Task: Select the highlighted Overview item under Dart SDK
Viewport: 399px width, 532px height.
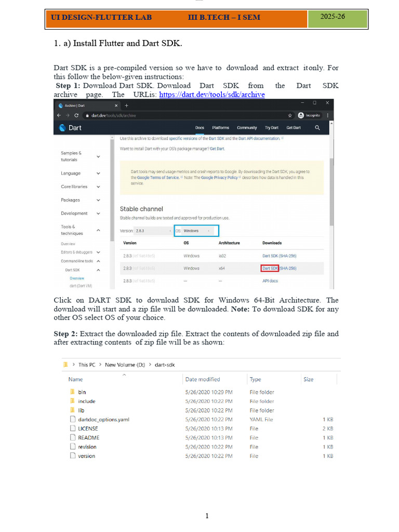Action: coord(77,278)
